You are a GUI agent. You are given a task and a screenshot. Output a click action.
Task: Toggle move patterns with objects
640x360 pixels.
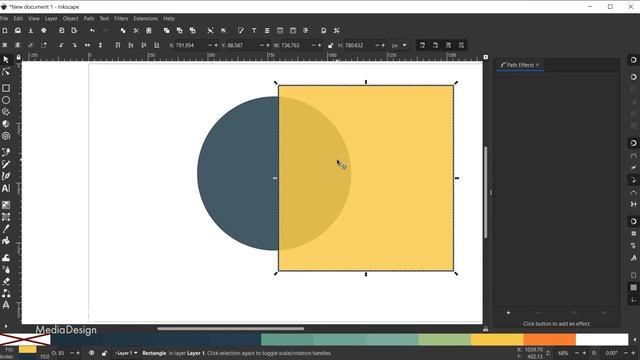[461, 45]
